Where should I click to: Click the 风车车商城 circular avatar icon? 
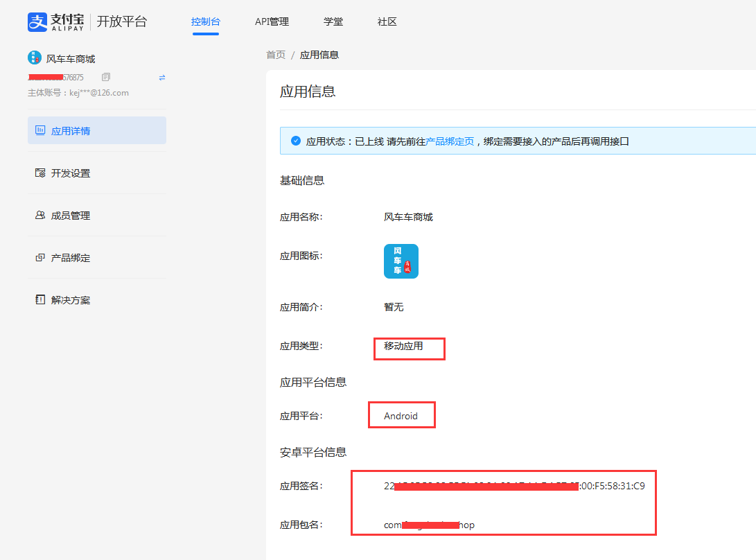(x=35, y=57)
